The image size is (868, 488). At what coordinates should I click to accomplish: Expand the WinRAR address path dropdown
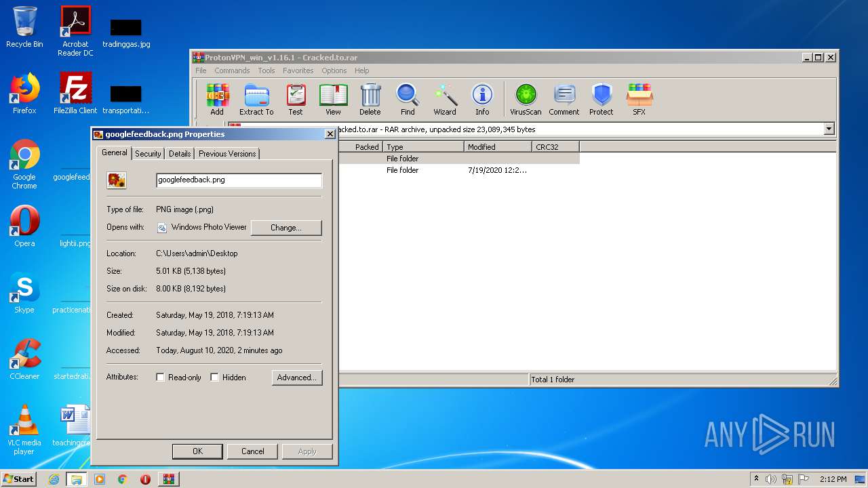[x=829, y=129]
